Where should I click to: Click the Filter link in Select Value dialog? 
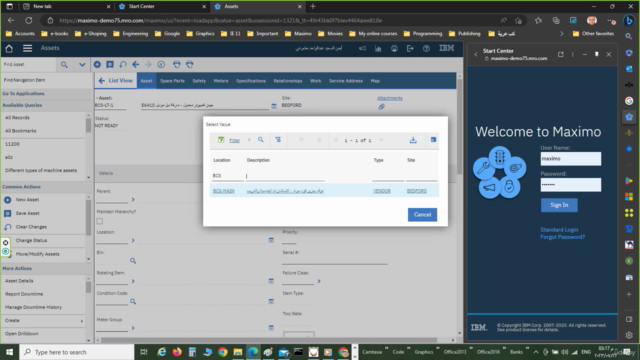234,140
